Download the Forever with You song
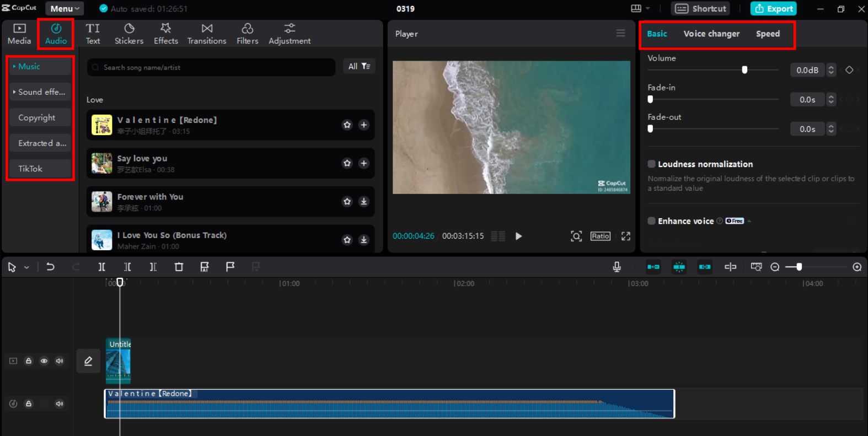 [x=364, y=201]
